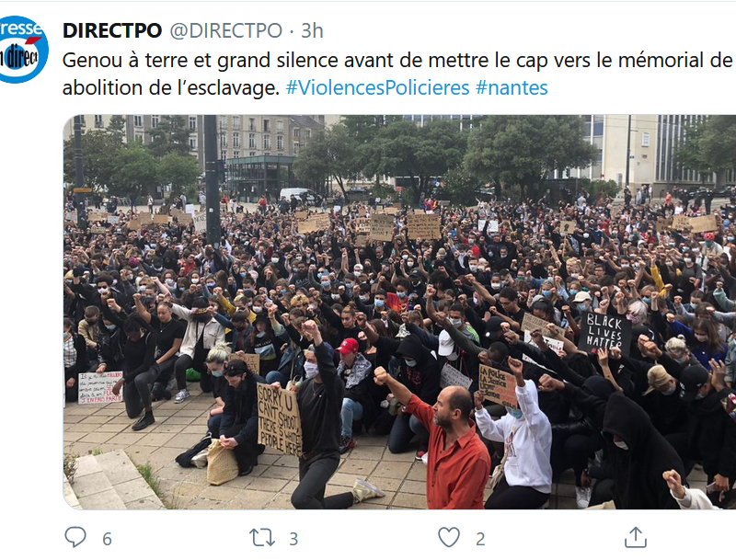View the retweet count number 3
The height and width of the screenshot is (560, 736).
click(x=293, y=539)
